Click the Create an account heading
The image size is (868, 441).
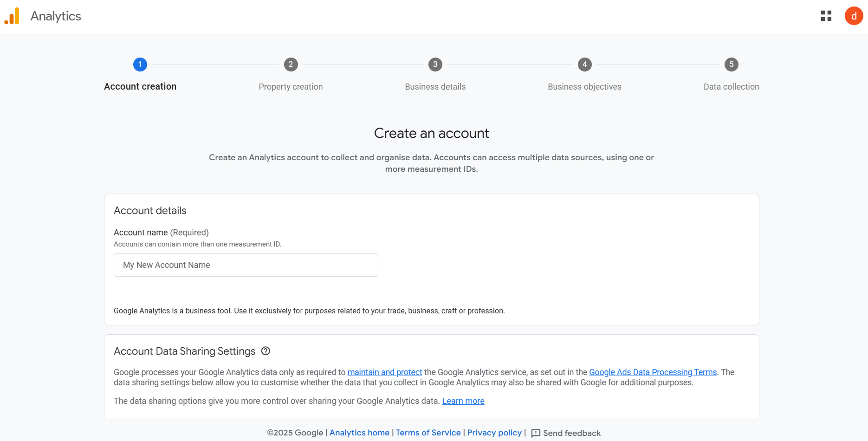(x=432, y=133)
